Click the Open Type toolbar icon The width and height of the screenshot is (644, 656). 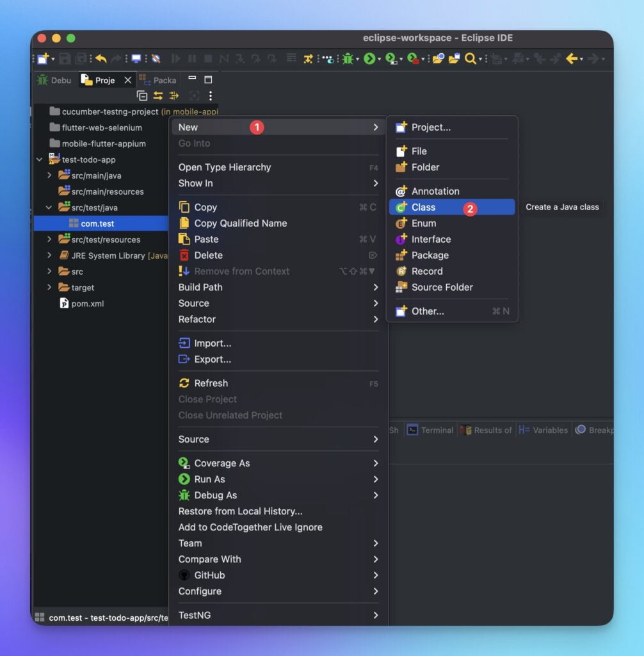coord(439,58)
